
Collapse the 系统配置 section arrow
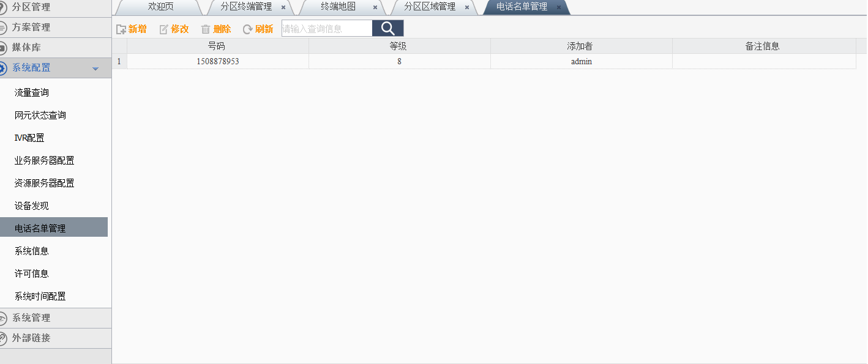95,69
